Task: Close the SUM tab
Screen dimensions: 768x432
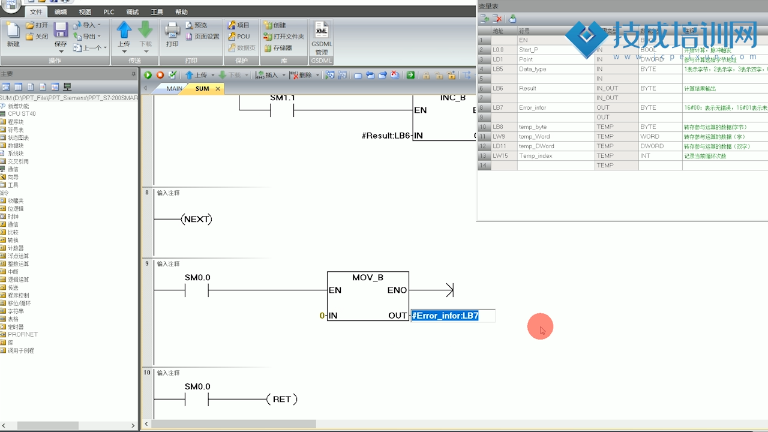Action: 218,89
